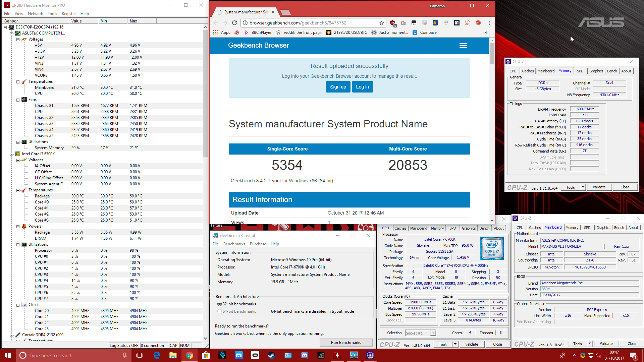Click Validate in memory CPU-Z window
Screen dimensions: 644x362
599,187
